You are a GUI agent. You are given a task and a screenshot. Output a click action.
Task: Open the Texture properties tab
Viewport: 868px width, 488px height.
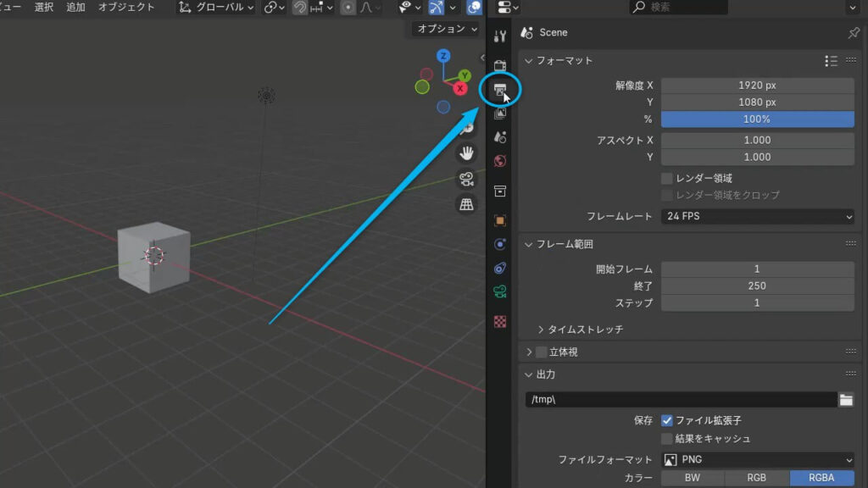pos(500,321)
